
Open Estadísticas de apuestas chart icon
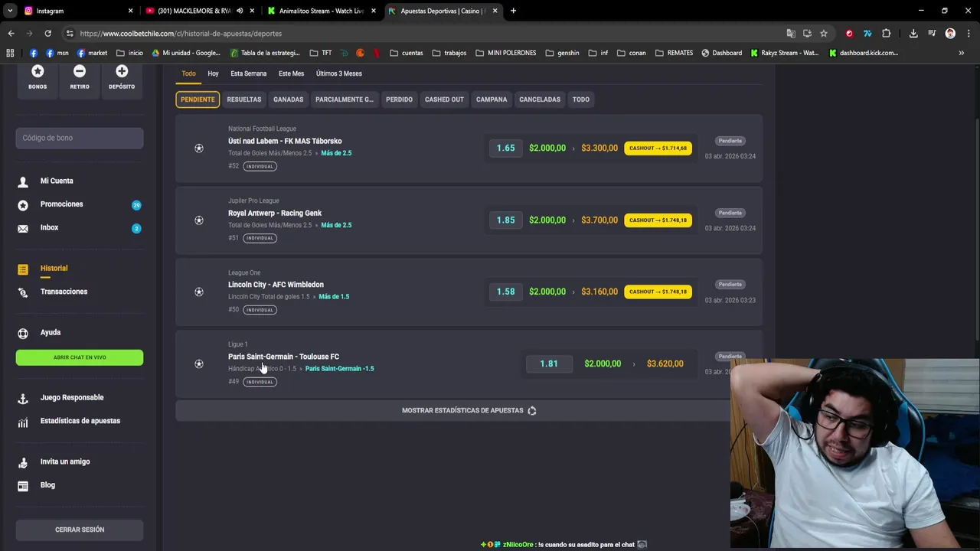[x=23, y=422]
